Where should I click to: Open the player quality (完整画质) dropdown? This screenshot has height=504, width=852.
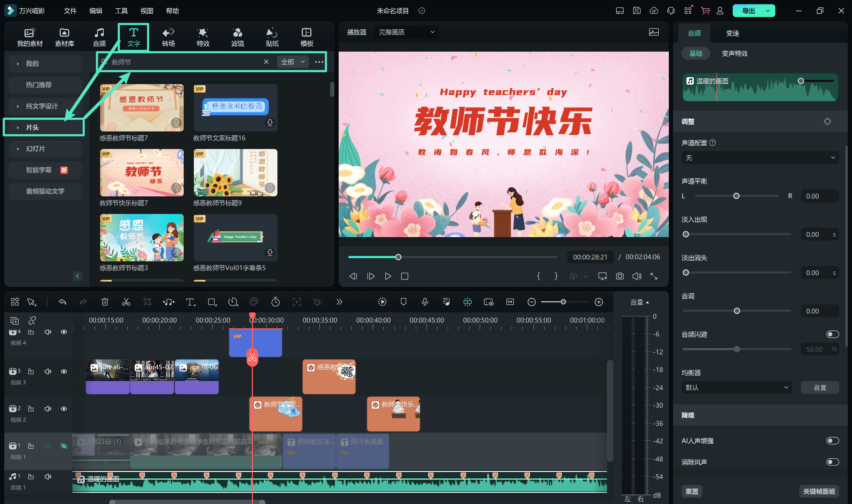click(x=406, y=32)
